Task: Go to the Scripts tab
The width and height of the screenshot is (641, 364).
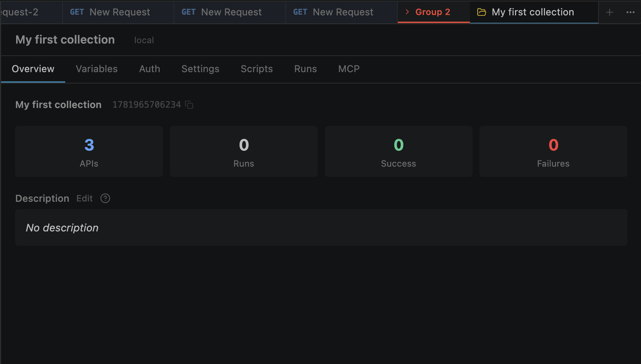Action: 257,69
